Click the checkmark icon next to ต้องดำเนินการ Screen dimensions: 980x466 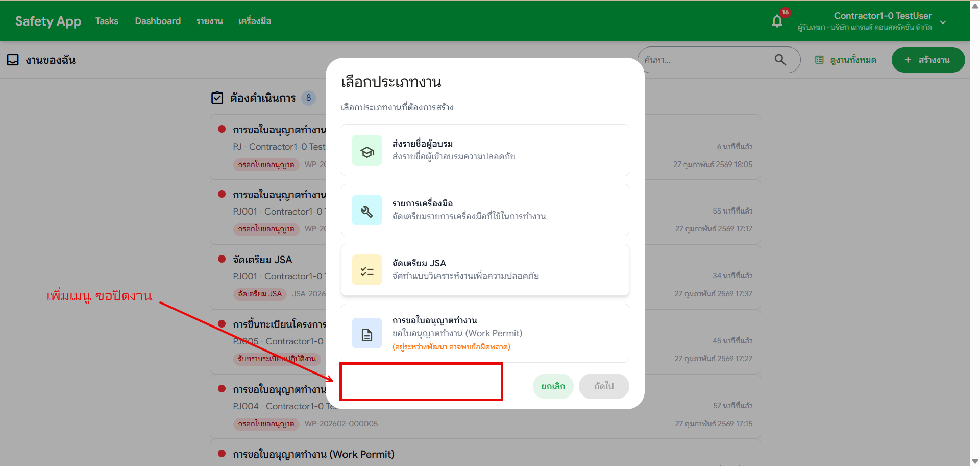pos(217,98)
